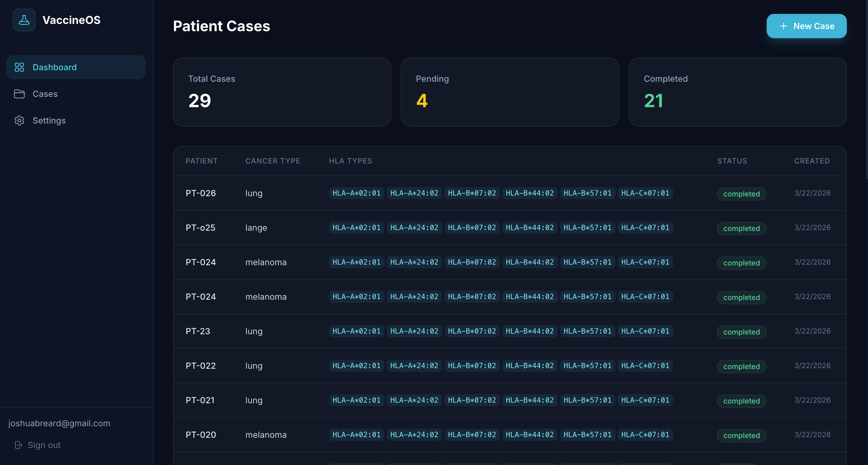Screen dimensions: 868x465
Task: Click the Dashboard grid icon
Action: [x=19, y=67]
